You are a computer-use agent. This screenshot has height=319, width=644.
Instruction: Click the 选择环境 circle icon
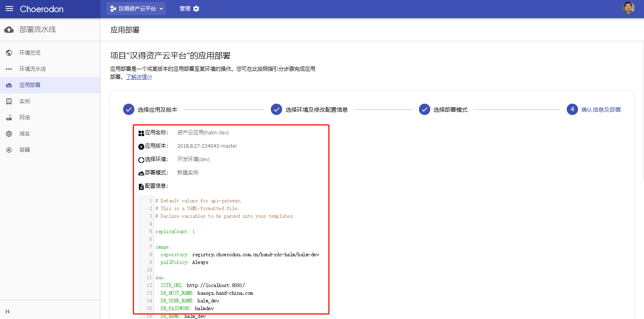pos(141,160)
